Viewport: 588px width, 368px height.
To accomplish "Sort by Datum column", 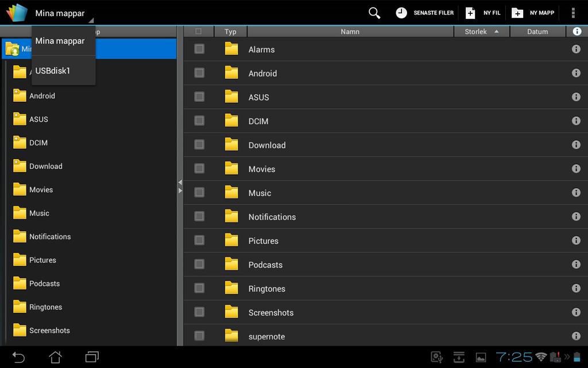I will 537,32.
